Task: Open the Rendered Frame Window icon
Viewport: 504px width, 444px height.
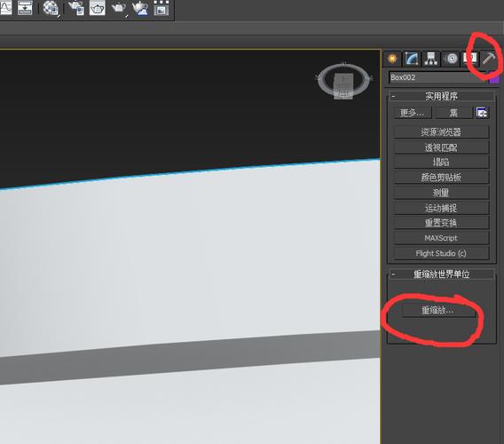Action: pyautogui.click(x=97, y=8)
